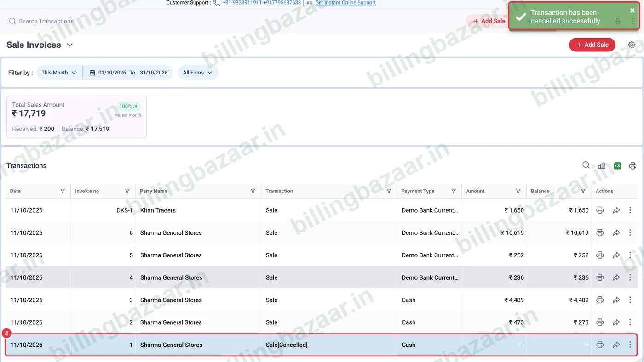The height and width of the screenshot is (362, 644).
Task: Open more options for invoice DKS-1
Action: point(630,210)
